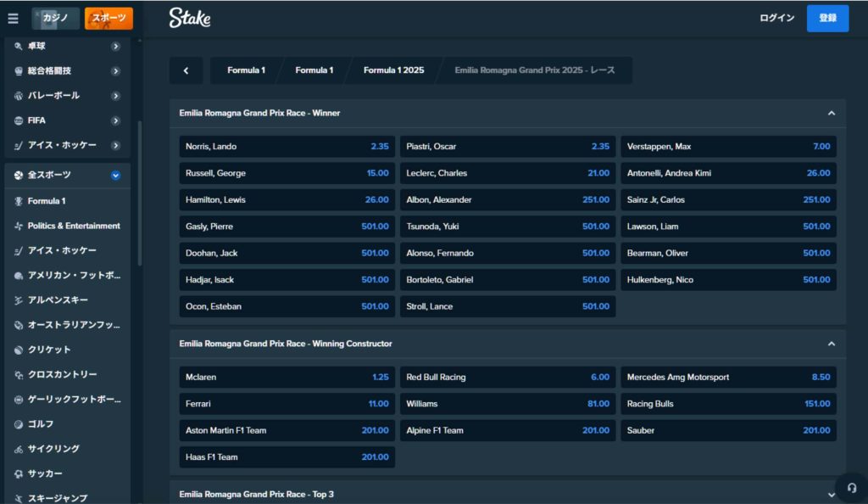Select Stroll, Lance odds
Viewport: 868px width, 504px height.
point(508,306)
